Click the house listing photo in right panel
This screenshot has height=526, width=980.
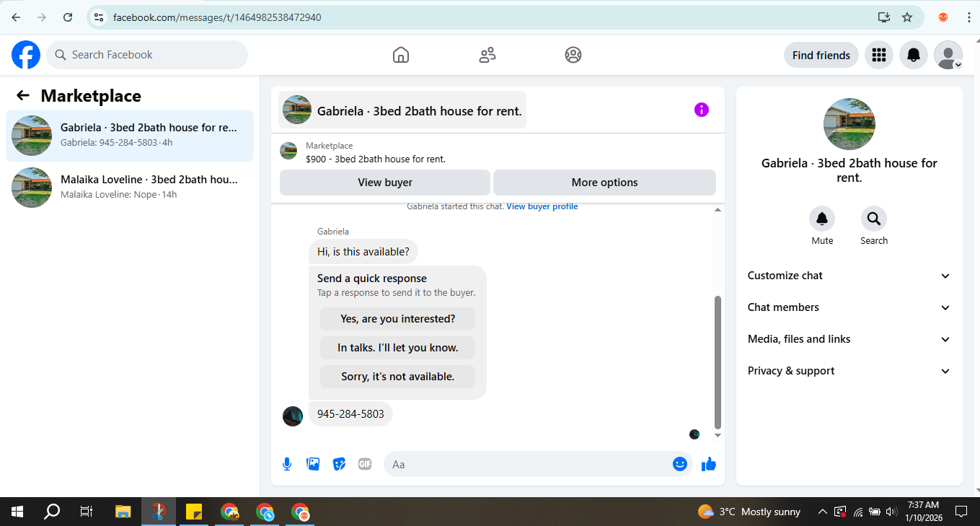[x=849, y=124]
